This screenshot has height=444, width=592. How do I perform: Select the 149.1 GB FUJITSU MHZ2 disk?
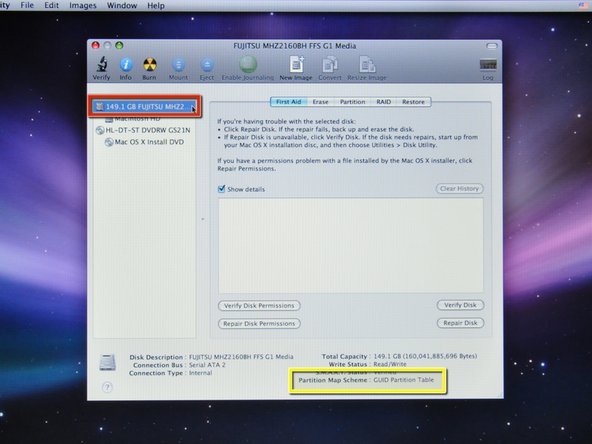coord(145,107)
